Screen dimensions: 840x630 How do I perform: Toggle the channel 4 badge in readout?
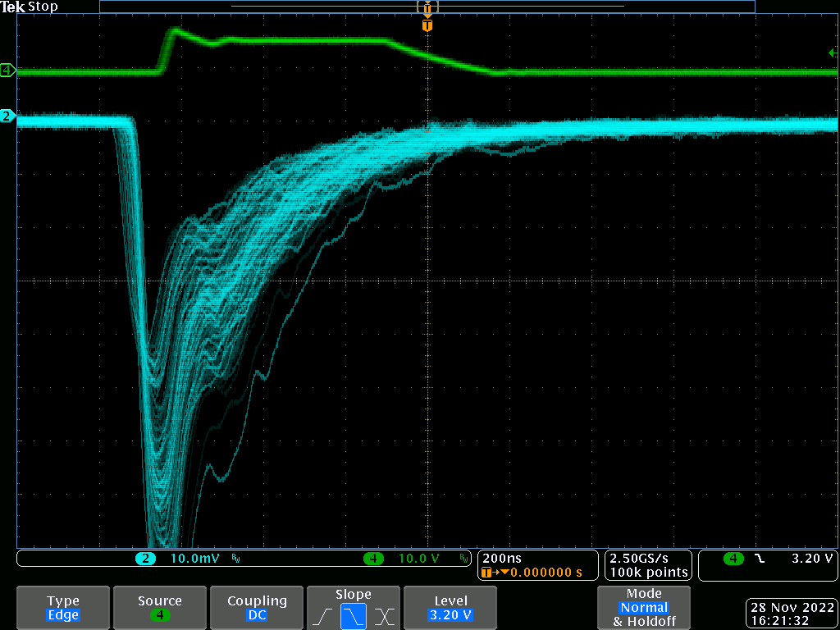(373, 559)
